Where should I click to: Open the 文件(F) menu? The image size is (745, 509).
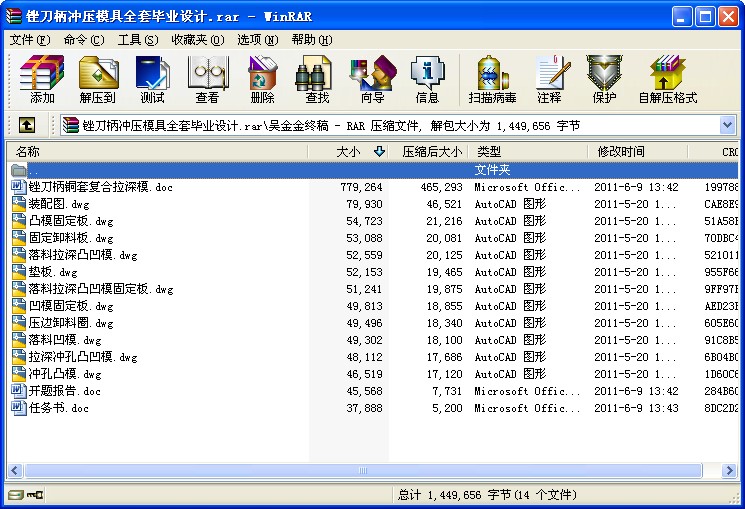pos(29,39)
